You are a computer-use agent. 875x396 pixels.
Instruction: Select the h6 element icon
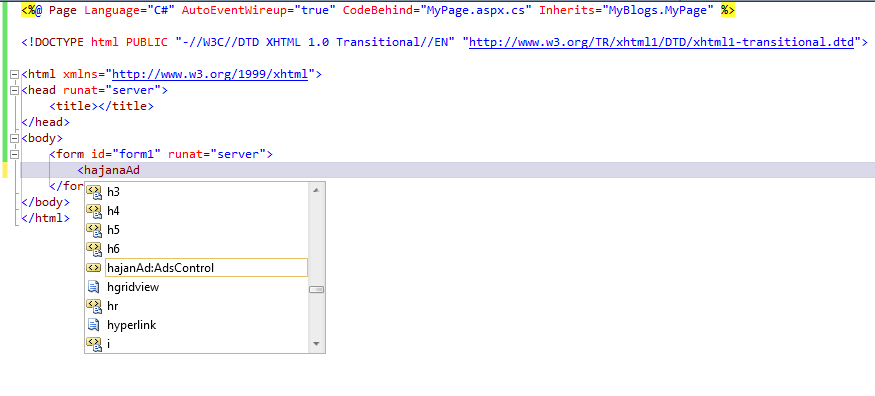pos(94,249)
